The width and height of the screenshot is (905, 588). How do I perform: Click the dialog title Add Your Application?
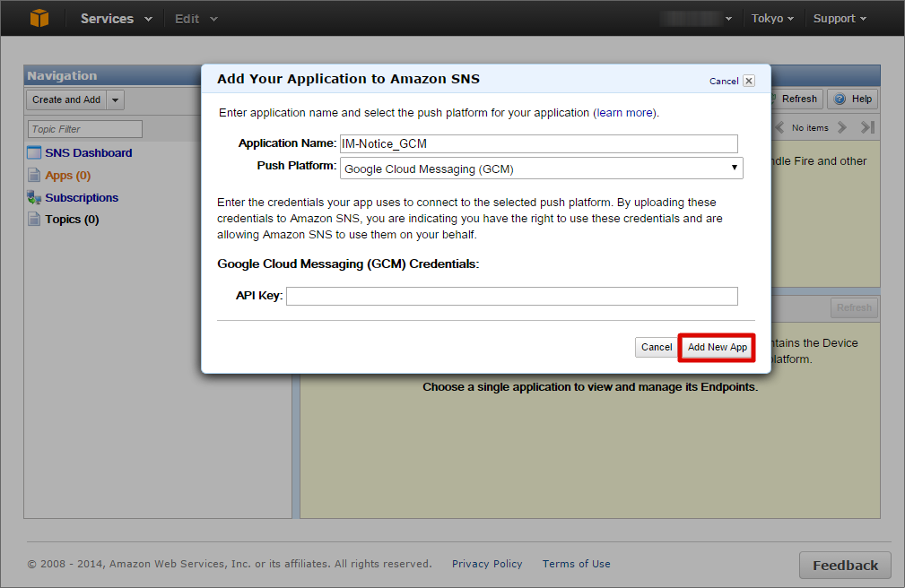pyautogui.click(x=349, y=79)
